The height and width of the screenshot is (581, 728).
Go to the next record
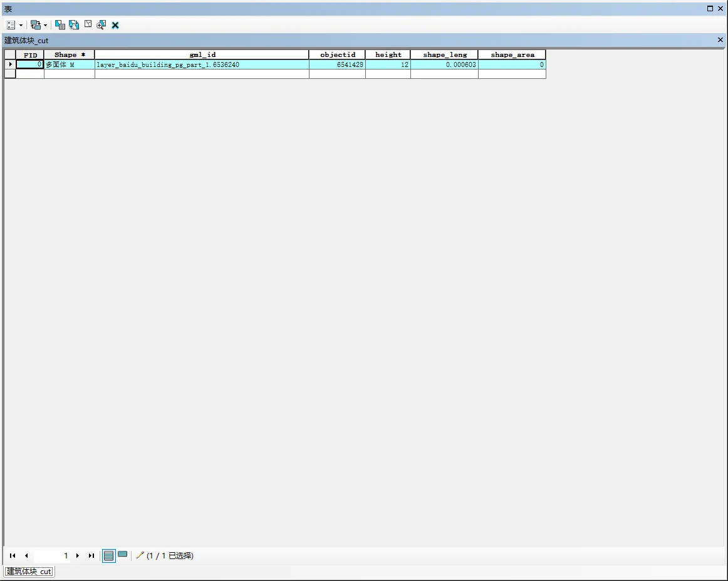[78, 555]
